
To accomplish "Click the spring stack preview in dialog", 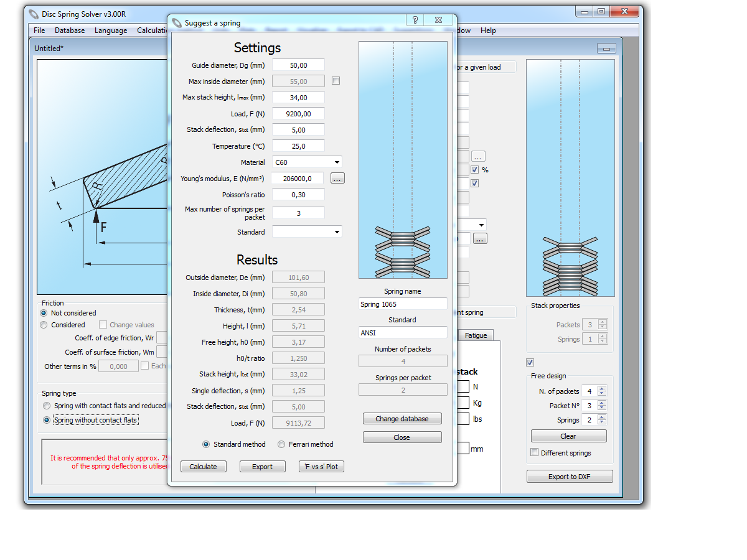I will point(403,160).
